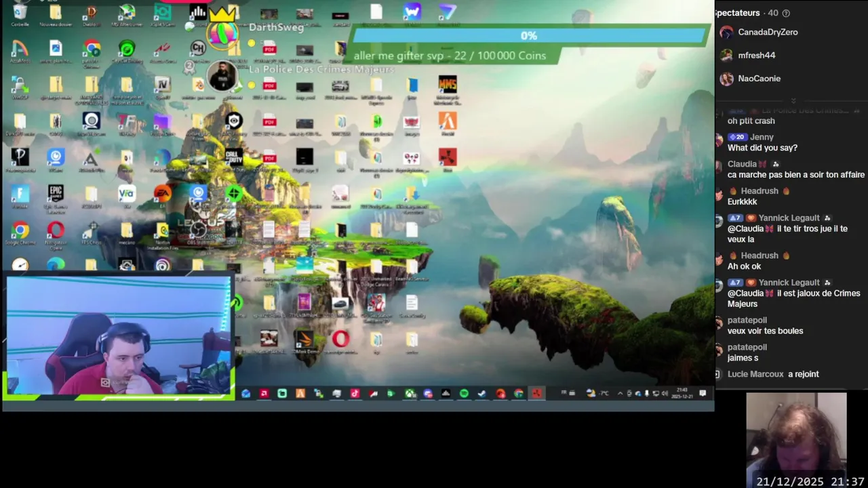
Task: Open Steam from the taskbar
Action: click(481, 393)
